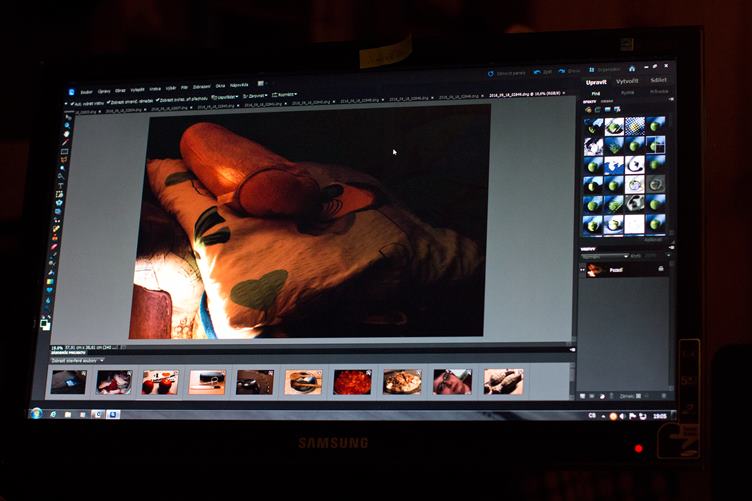Open the Uspořádat dropdown
Screen dimensions: 752x501
pyautogui.click(x=224, y=97)
